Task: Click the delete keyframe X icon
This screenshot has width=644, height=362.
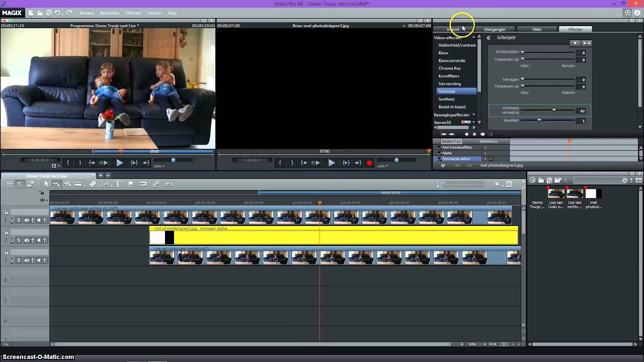Action: click(x=474, y=134)
